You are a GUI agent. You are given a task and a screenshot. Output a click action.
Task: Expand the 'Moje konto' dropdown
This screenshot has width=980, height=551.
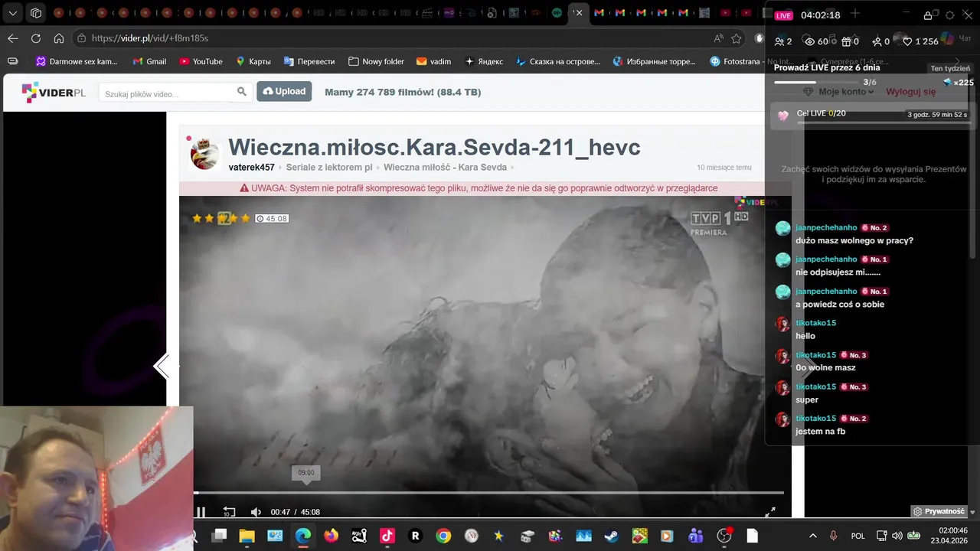pyautogui.click(x=846, y=92)
